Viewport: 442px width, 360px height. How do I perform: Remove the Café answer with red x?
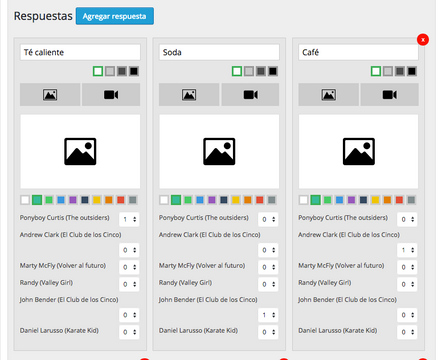(x=423, y=40)
